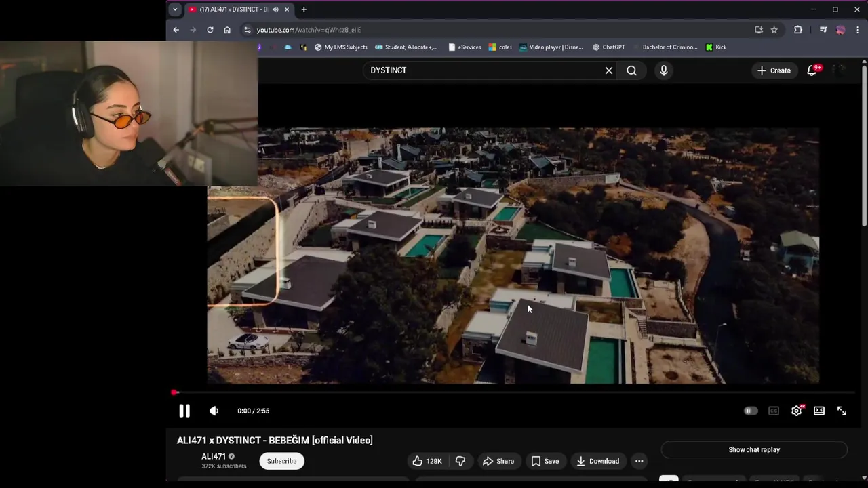Open the ALI471 channel name link

[x=213, y=456]
